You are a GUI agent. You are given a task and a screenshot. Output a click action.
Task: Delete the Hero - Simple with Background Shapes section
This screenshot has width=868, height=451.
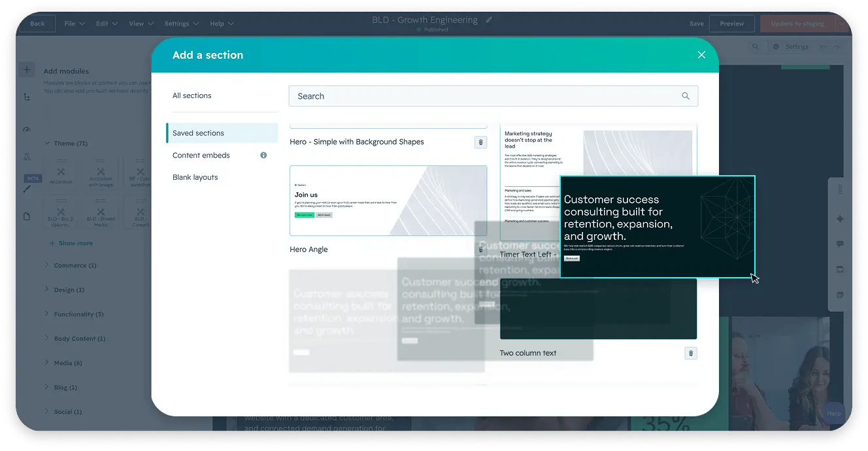click(481, 142)
